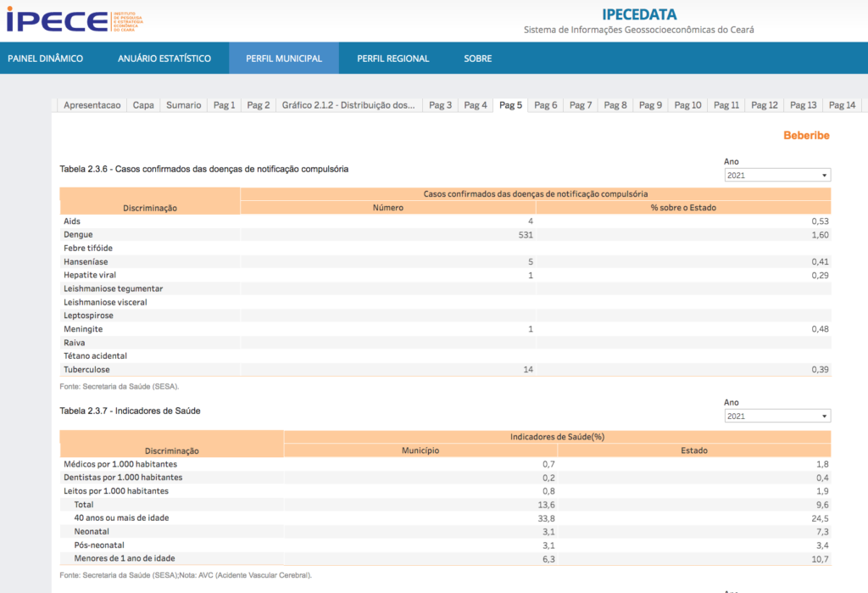The height and width of the screenshot is (593, 868).
Task: Open the Sobre page
Action: point(478,59)
